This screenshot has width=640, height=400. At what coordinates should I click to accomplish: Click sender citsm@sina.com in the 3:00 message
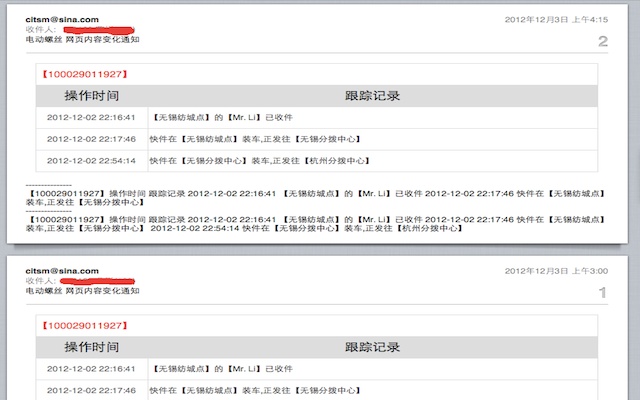(62, 271)
